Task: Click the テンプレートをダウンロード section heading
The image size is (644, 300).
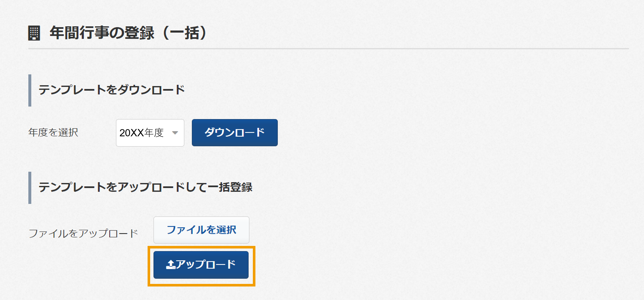Action: (x=111, y=90)
